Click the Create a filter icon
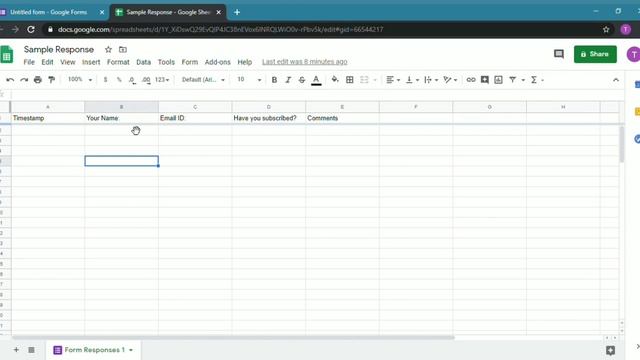This screenshot has height=360, width=640. (513, 80)
